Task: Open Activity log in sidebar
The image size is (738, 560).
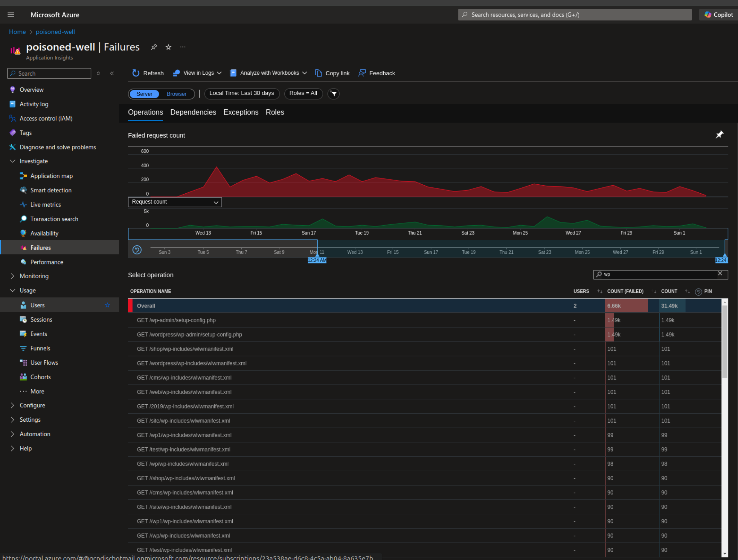Action: pyautogui.click(x=34, y=104)
